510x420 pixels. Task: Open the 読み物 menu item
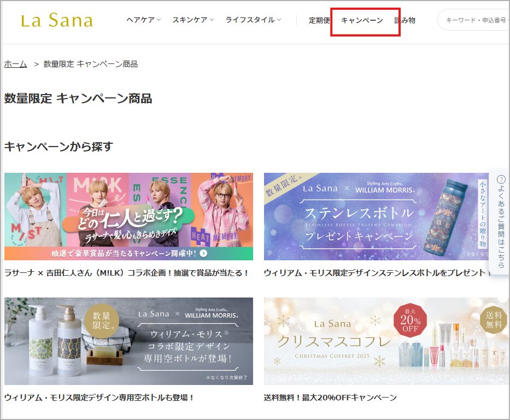coord(405,20)
